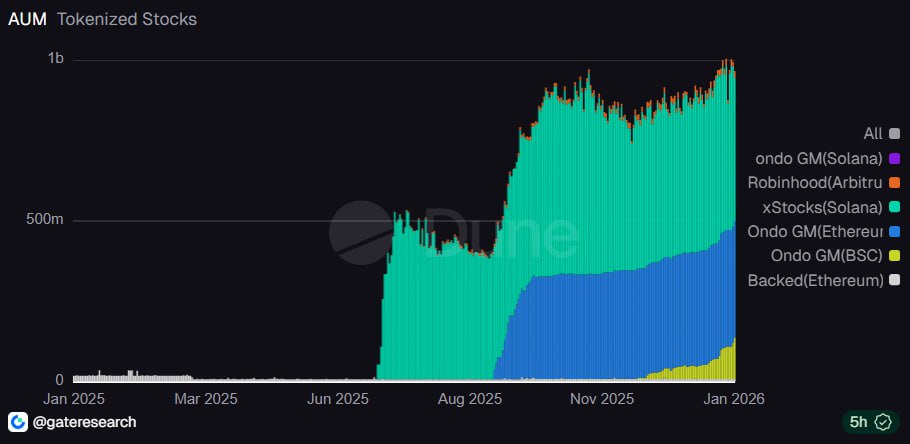910x444 pixels.
Task: Click the 500m y-axis label
Action: click(46, 221)
